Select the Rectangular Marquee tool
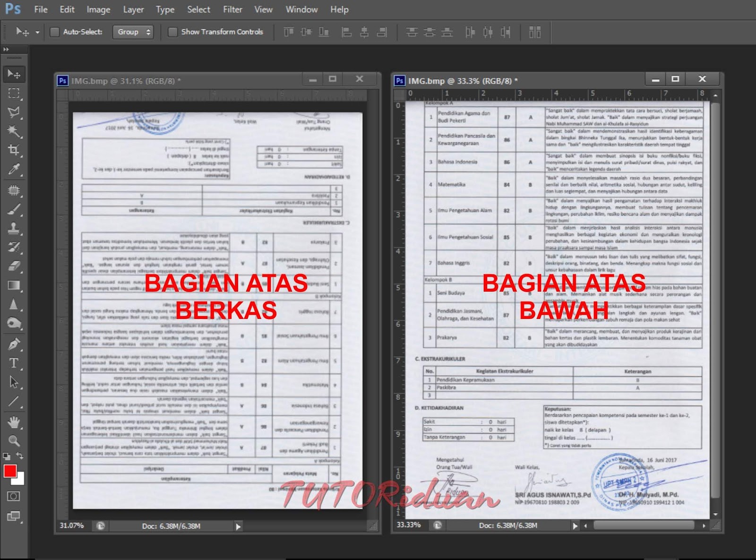Image resolution: width=756 pixels, height=560 pixels. click(x=14, y=94)
